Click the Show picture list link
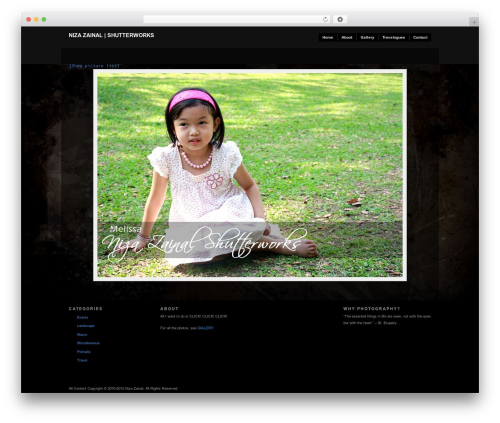Viewport: 500px width, 423px height. click(94, 66)
